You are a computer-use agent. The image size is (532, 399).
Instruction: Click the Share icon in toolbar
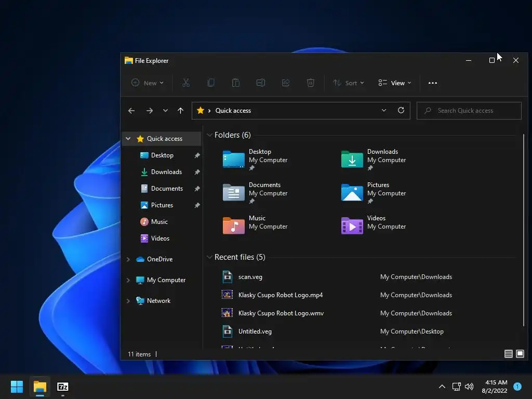point(286,83)
